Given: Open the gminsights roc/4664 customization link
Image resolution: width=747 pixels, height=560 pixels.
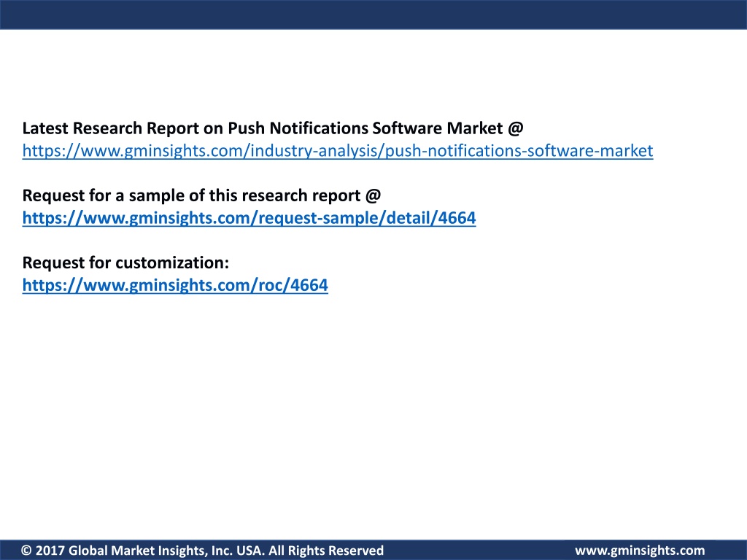Looking at the screenshot, I should tap(175, 285).
